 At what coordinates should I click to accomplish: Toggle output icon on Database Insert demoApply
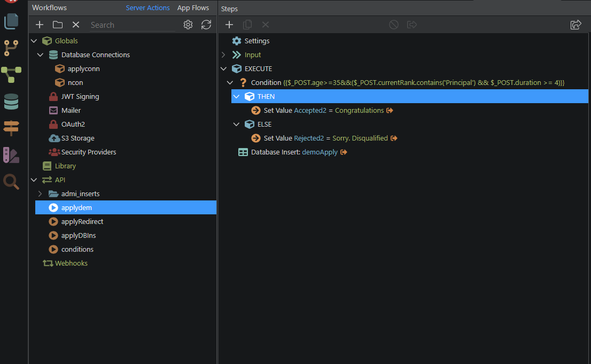click(344, 152)
